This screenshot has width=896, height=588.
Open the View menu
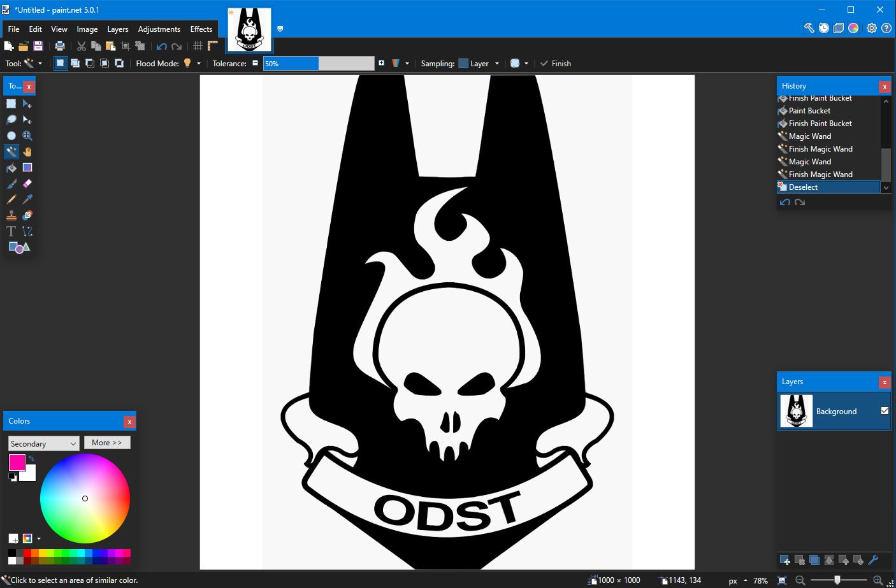click(x=59, y=29)
